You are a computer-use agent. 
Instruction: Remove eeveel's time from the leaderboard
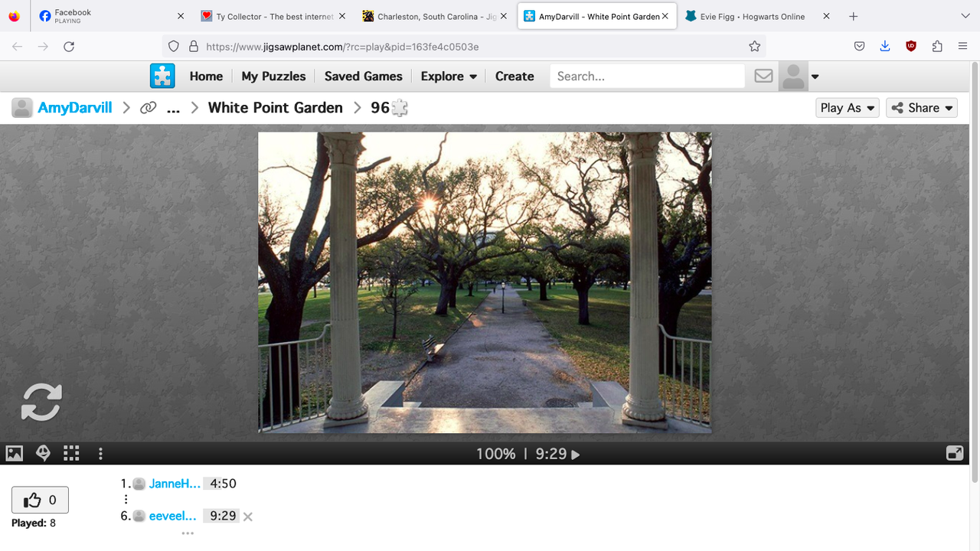(x=247, y=516)
